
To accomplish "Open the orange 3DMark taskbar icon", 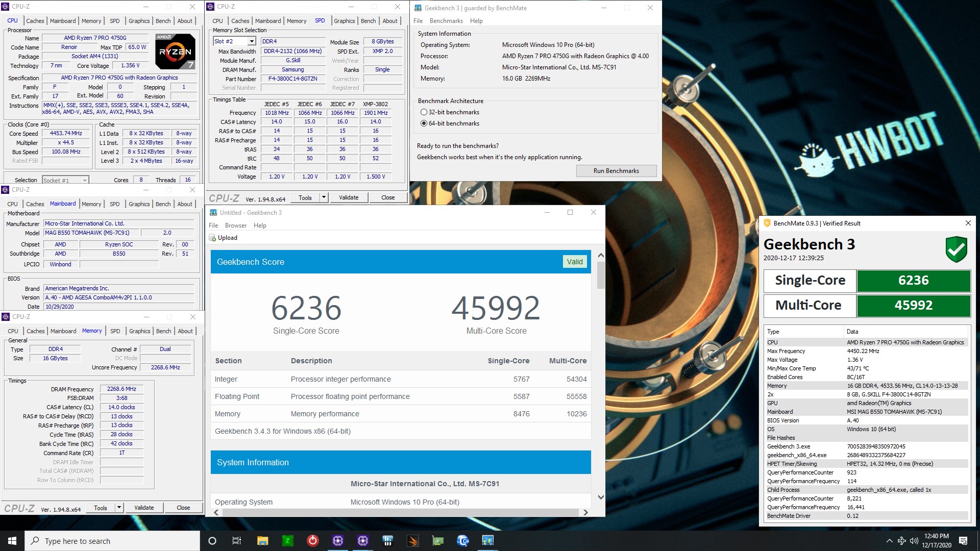I will pos(412,541).
